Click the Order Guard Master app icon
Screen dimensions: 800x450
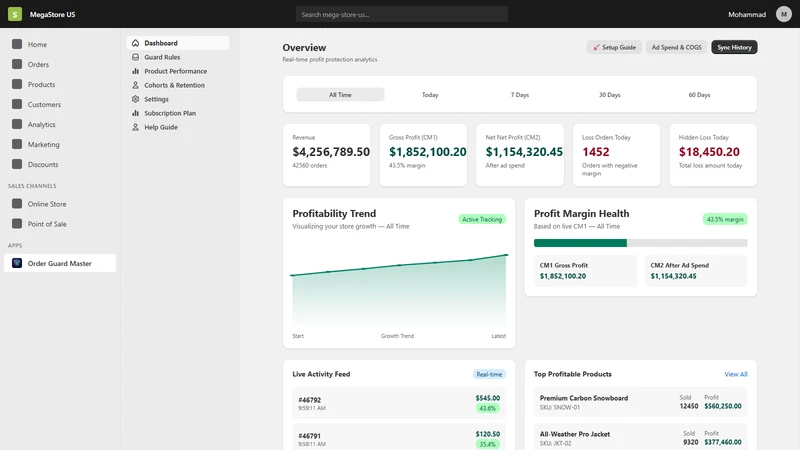pyautogui.click(x=17, y=263)
